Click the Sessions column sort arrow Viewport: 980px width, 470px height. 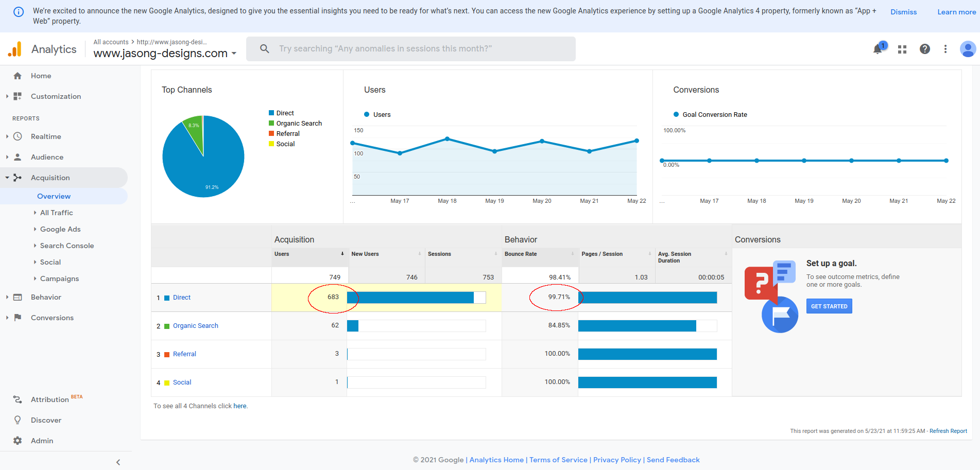coord(496,254)
